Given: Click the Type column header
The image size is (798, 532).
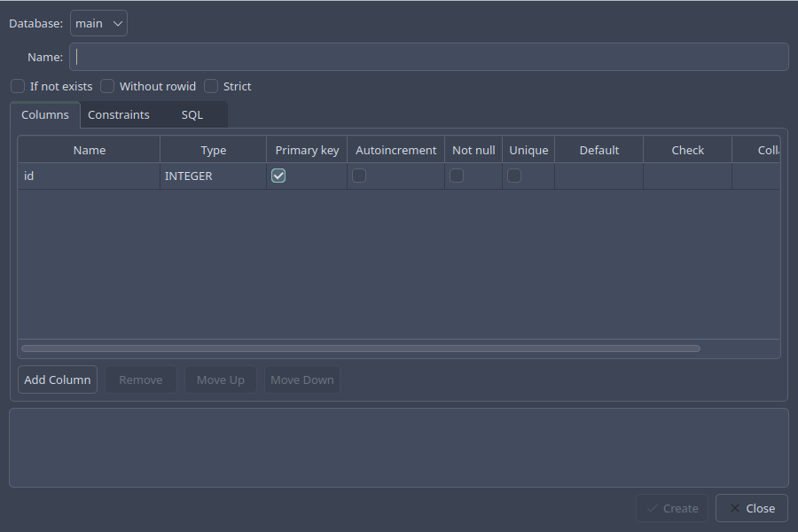Looking at the screenshot, I should (x=213, y=150).
